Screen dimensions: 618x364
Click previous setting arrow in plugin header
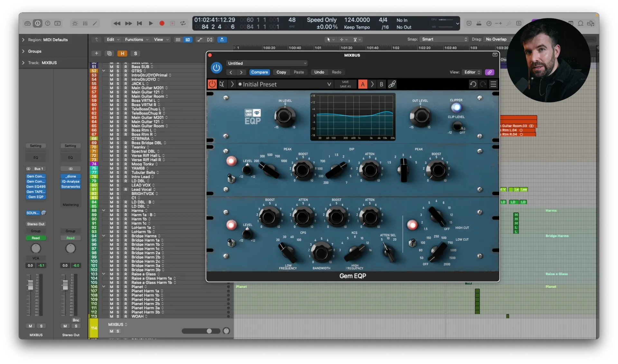click(x=231, y=72)
